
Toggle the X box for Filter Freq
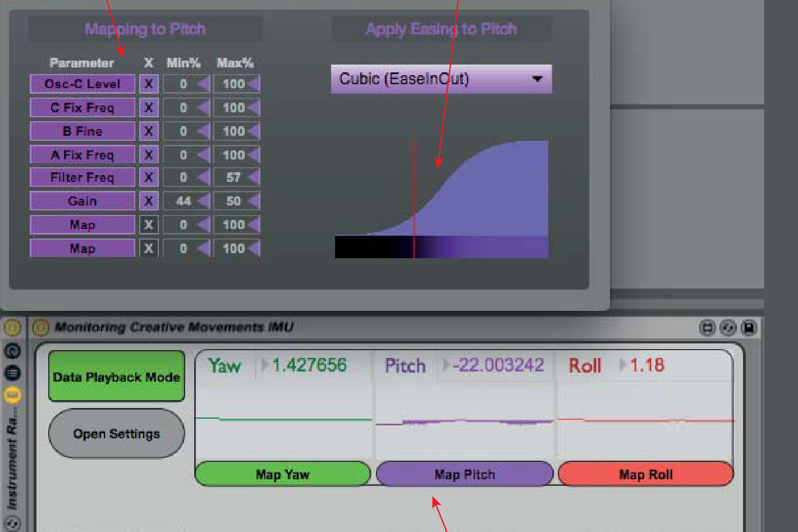(x=149, y=178)
